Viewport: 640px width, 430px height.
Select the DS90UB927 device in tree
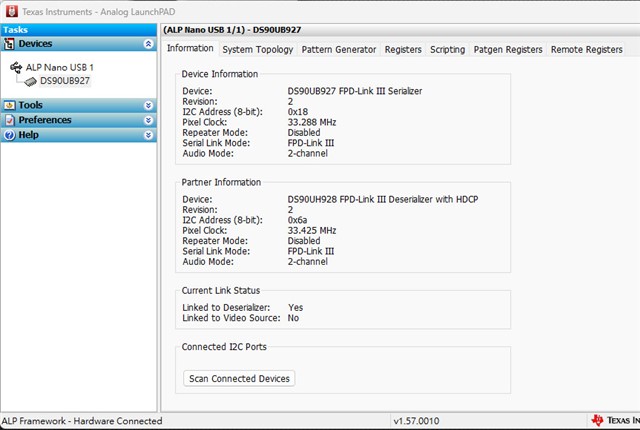coord(64,81)
